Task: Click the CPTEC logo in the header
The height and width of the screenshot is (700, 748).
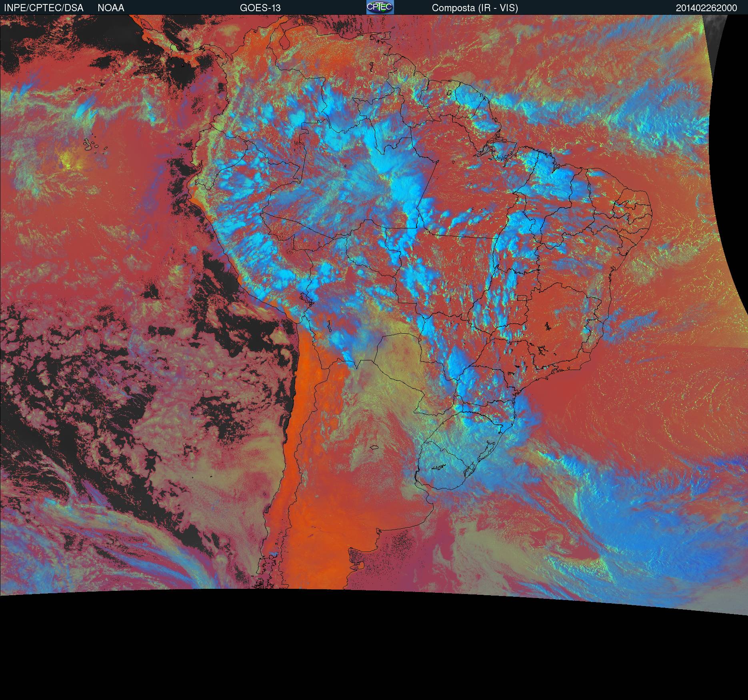Action: [380, 7]
